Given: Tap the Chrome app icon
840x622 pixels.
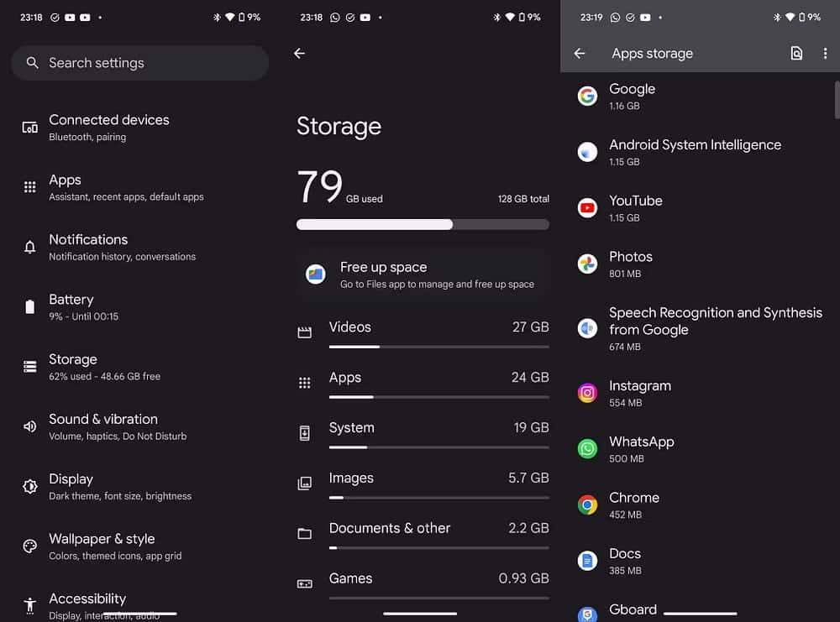Looking at the screenshot, I should click(x=587, y=504).
